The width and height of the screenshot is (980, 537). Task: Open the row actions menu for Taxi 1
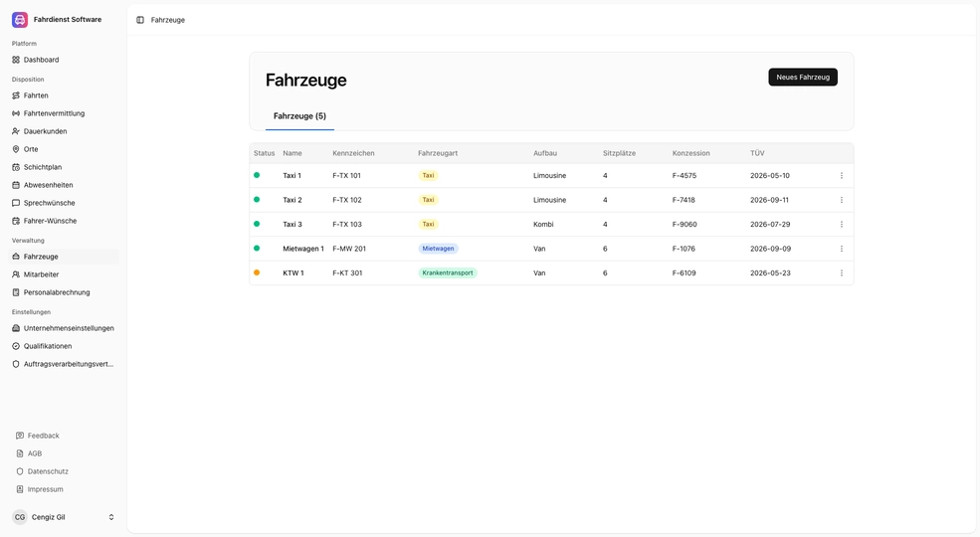[841, 176]
